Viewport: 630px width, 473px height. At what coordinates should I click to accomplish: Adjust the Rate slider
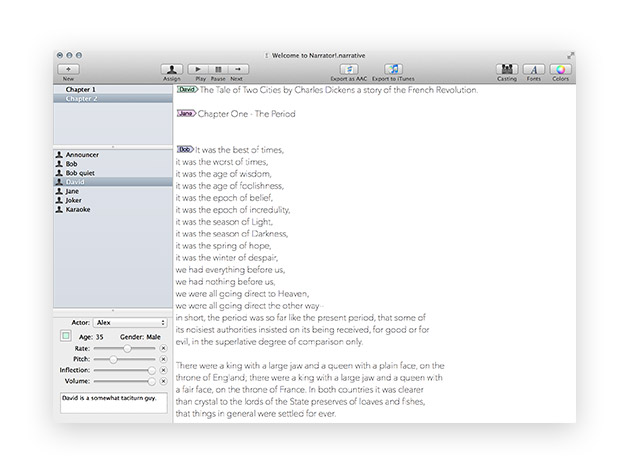125,348
